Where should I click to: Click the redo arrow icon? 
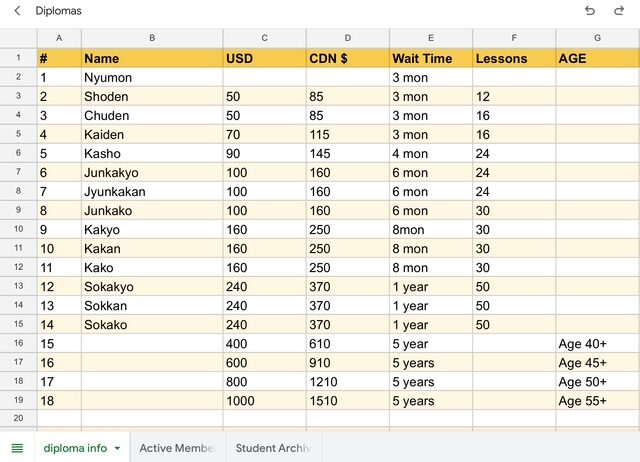(619, 11)
